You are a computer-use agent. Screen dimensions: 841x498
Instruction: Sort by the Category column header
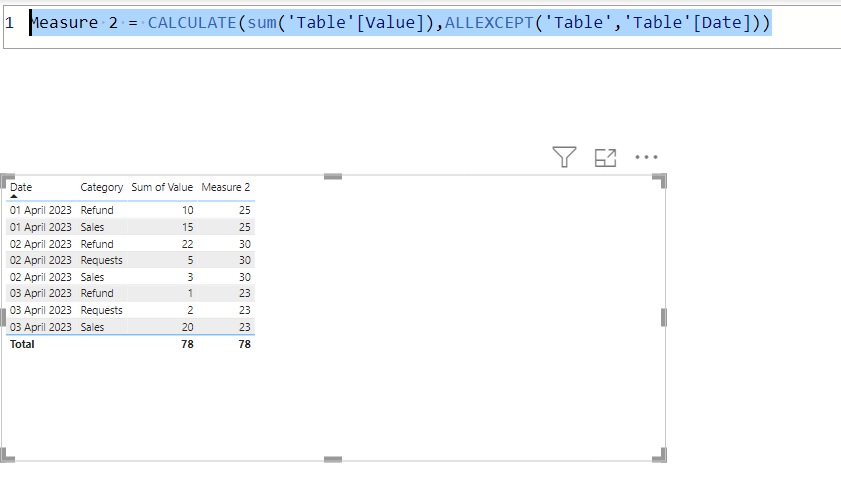coord(101,187)
